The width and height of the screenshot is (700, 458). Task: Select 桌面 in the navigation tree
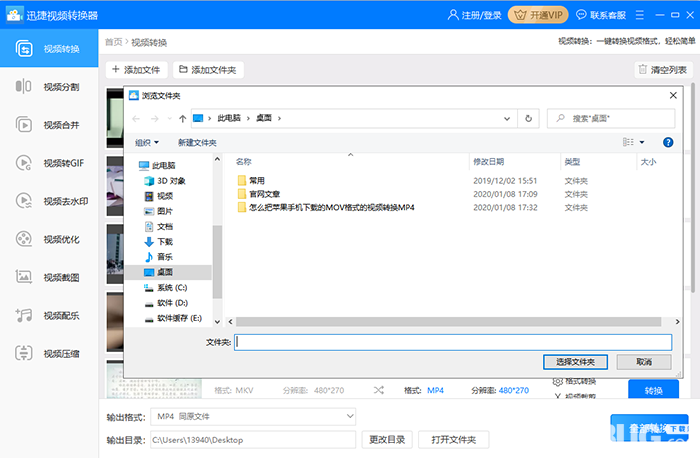tap(168, 272)
